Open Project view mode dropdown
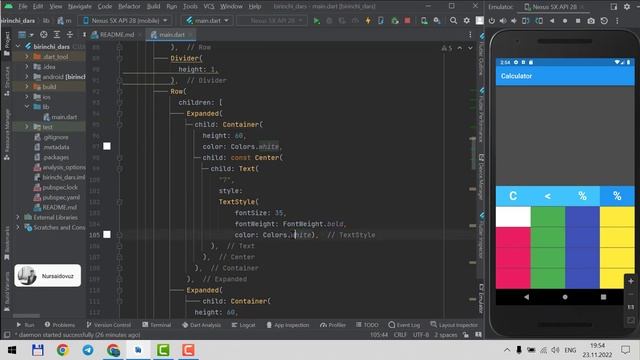The height and width of the screenshot is (360, 640). point(25,35)
